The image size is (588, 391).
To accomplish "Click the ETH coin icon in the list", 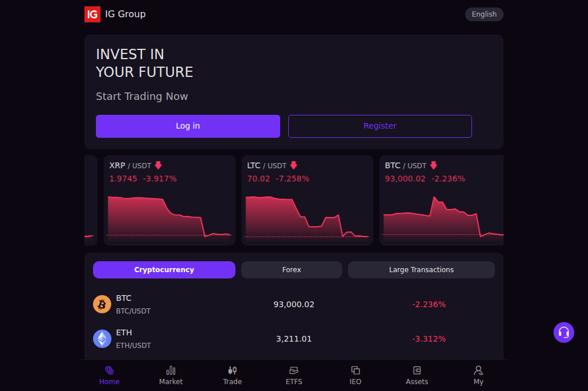I will [x=102, y=339].
